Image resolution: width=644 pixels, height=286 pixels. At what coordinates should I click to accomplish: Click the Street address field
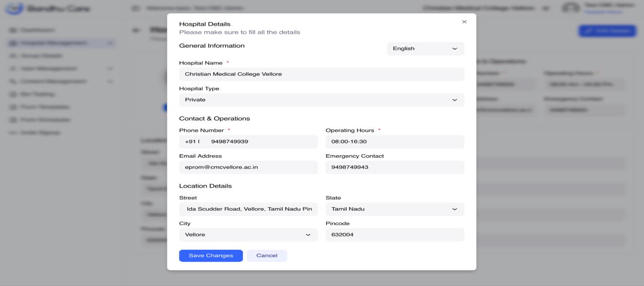(x=248, y=209)
